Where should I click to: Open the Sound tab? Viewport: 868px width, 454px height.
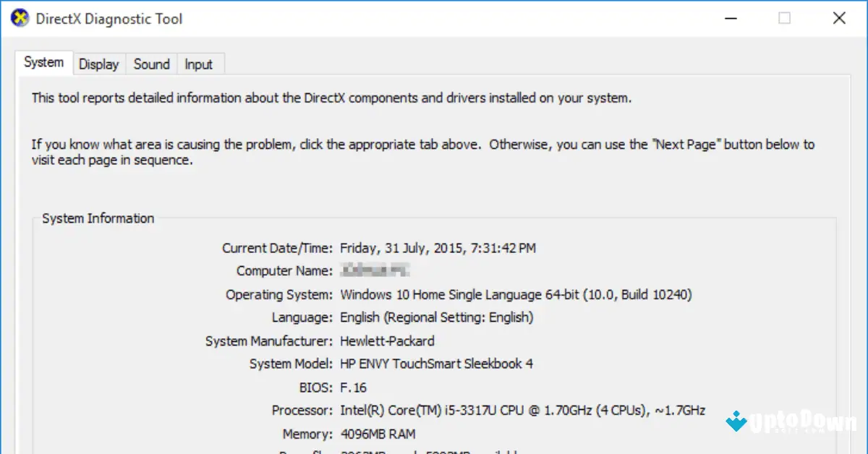pos(151,64)
